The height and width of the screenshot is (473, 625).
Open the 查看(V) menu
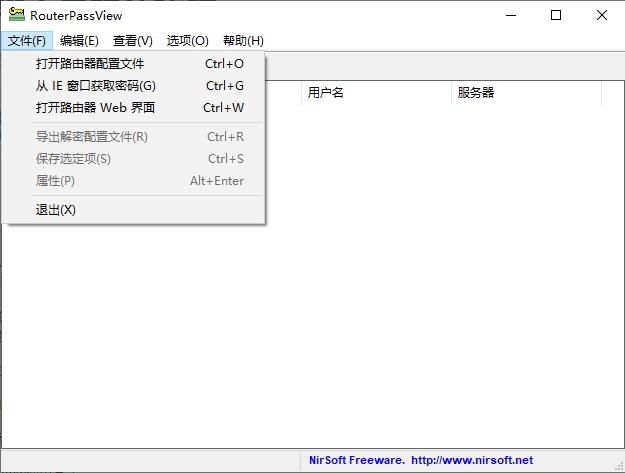pos(133,41)
